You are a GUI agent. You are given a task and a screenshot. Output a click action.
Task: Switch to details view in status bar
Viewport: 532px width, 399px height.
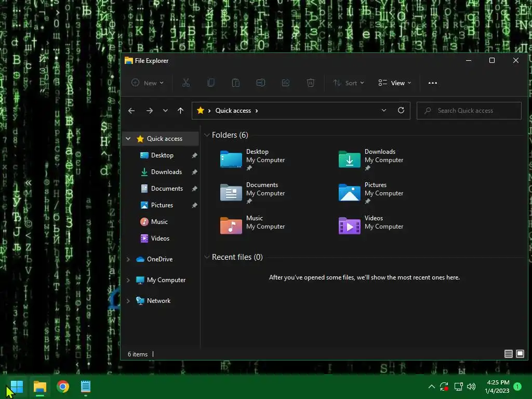[508, 354]
